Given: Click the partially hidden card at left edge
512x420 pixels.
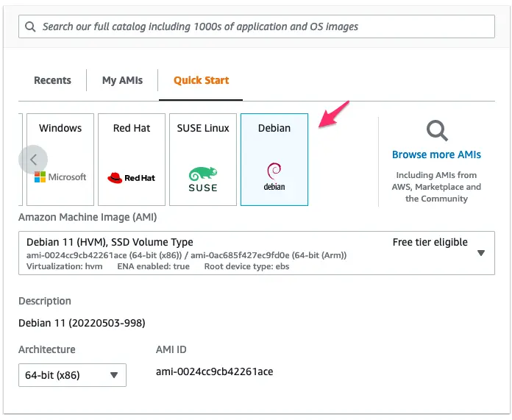Looking at the screenshot, I should 21,160.
